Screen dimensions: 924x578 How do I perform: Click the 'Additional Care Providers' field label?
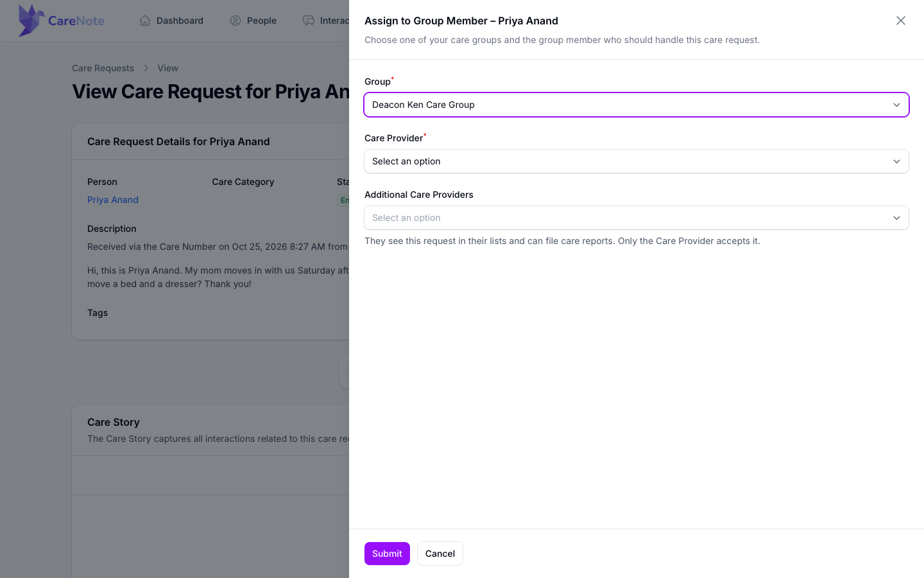pos(419,195)
